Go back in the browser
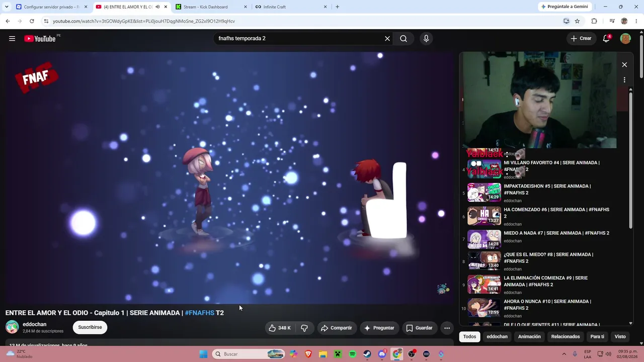Screen dimensions: 644x362 (8, 21)
